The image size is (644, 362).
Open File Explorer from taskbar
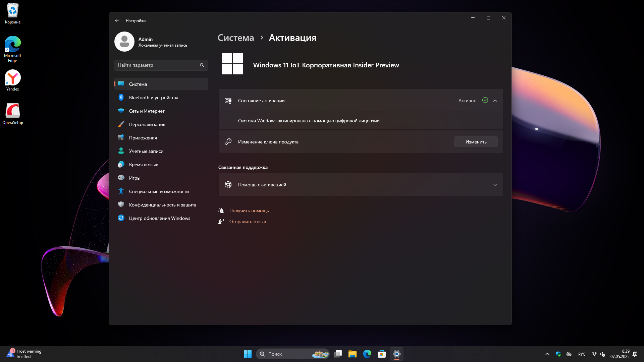point(353,354)
